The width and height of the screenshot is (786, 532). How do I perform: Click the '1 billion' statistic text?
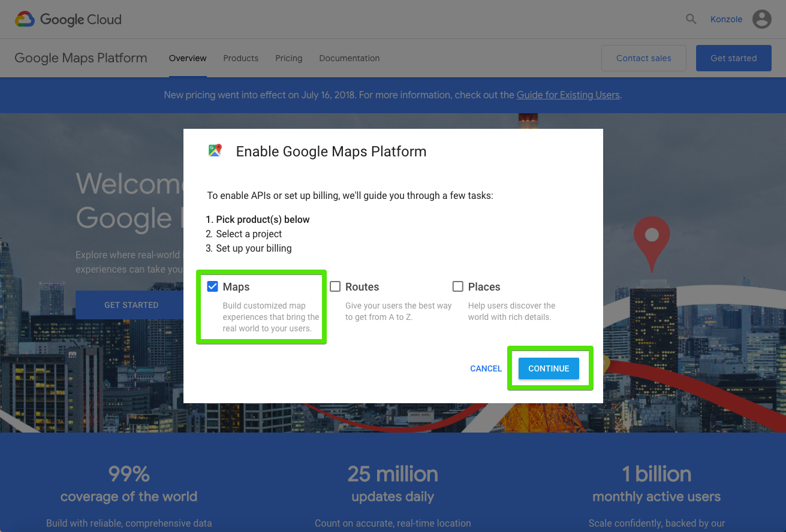coord(656,474)
